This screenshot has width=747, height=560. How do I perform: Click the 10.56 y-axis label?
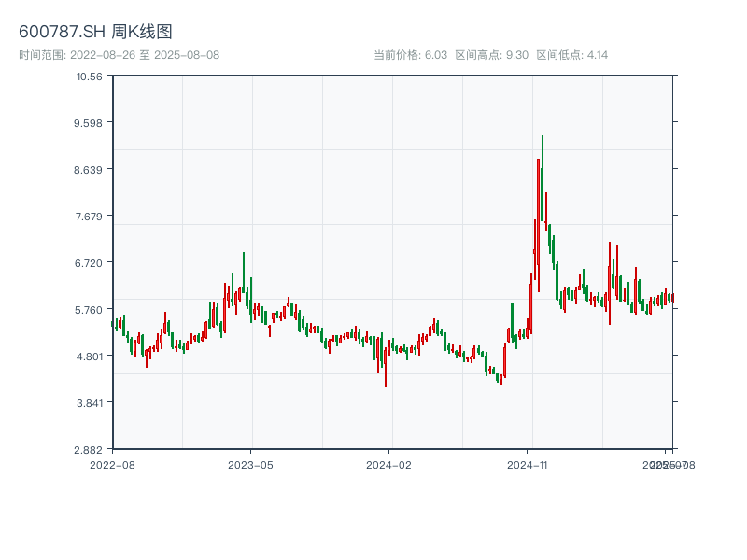(x=90, y=76)
